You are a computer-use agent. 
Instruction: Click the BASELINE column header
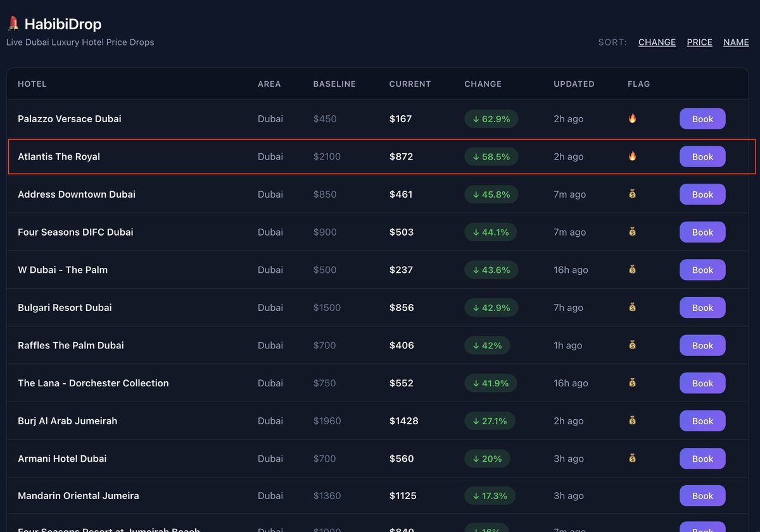tap(334, 84)
